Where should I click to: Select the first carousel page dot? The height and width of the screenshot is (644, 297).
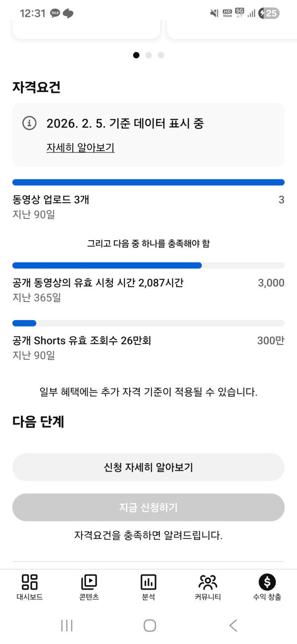[136, 55]
